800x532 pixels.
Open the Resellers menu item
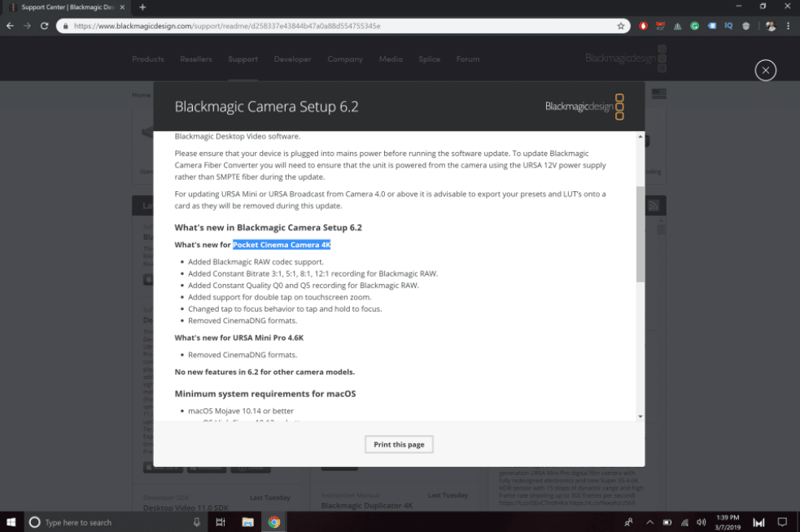pyautogui.click(x=196, y=59)
